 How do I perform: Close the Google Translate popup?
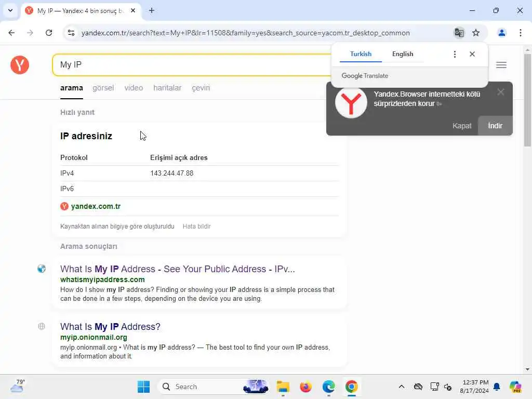pyautogui.click(x=472, y=54)
